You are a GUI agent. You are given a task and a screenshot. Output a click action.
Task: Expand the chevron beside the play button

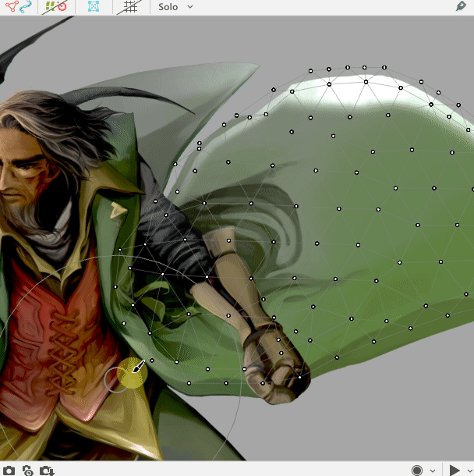click(470, 471)
